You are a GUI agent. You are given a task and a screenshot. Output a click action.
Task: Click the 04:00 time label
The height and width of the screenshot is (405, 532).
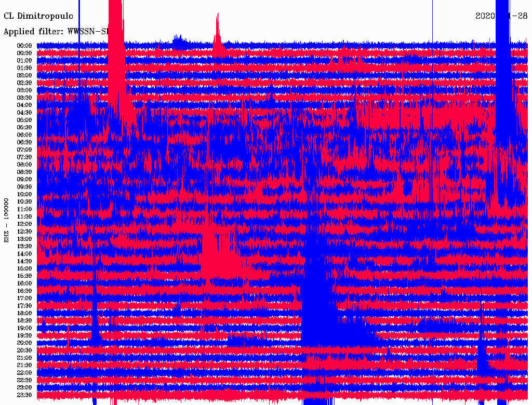pos(24,105)
